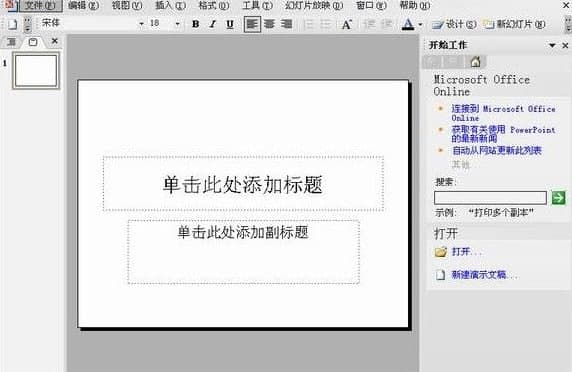Open the 编辑 menu
Viewport: 572px width, 372px height.
click(84, 5)
